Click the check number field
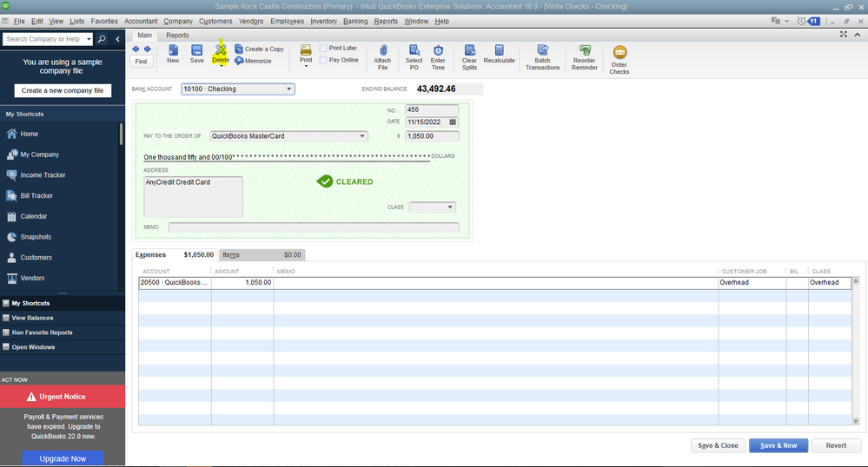The width and height of the screenshot is (868, 467). tap(432, 109)
